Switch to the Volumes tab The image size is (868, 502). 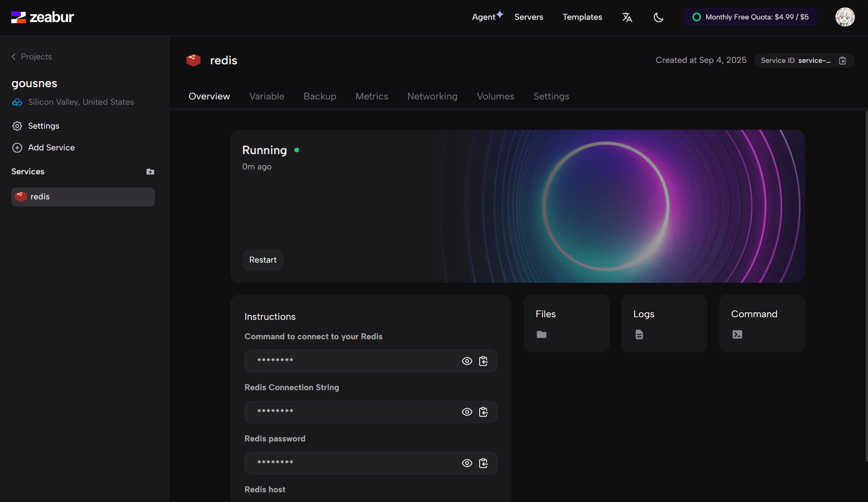coord(495,96)
